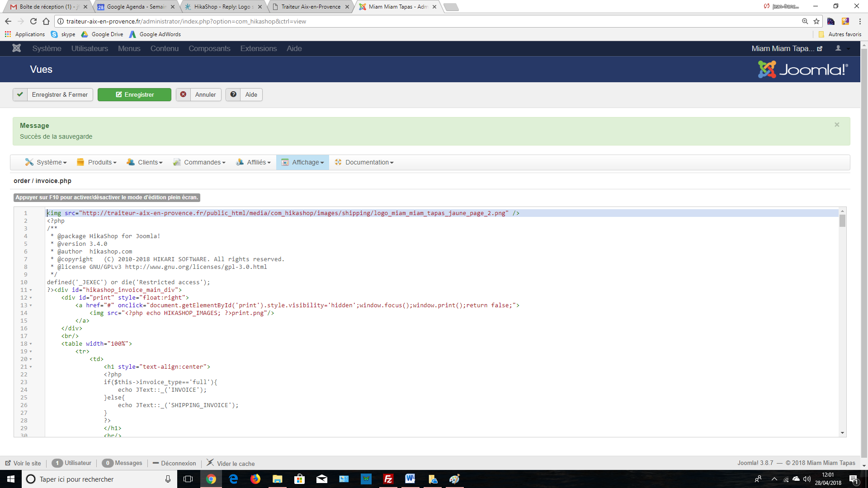Click the user account icon in header
868x488 pixels.
(x=838, y=48)
